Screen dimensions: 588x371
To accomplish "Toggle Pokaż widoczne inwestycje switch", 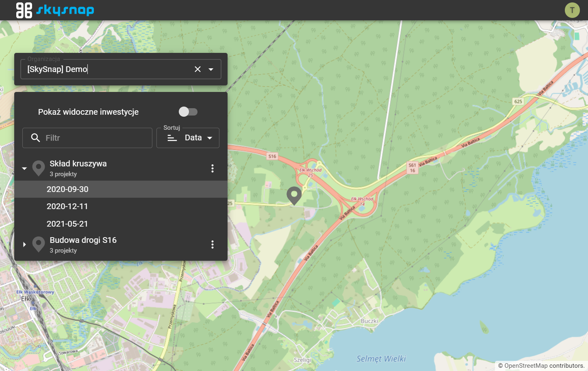I will (188, 112).
